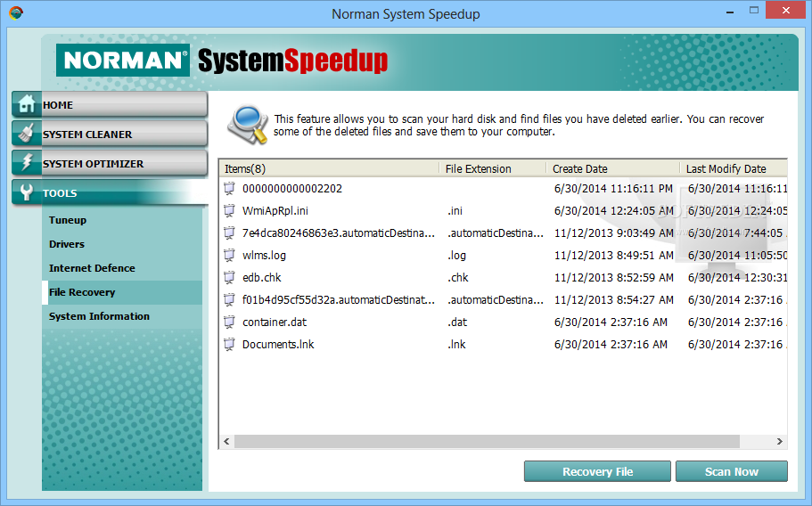Click the horizontal scrollbar left arrow
The image size is (812, 506).
click(x=226, y=441)
